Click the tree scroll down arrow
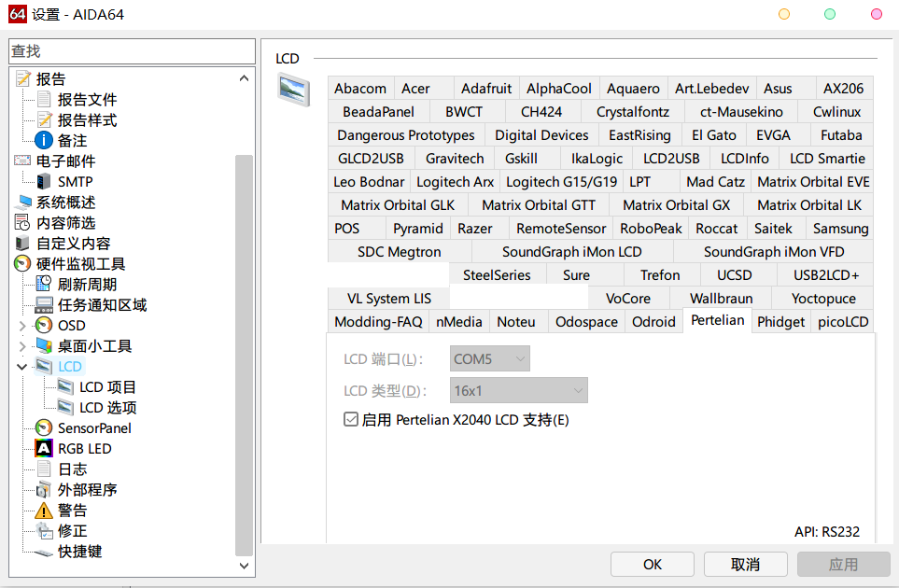 tap(245, 566)
